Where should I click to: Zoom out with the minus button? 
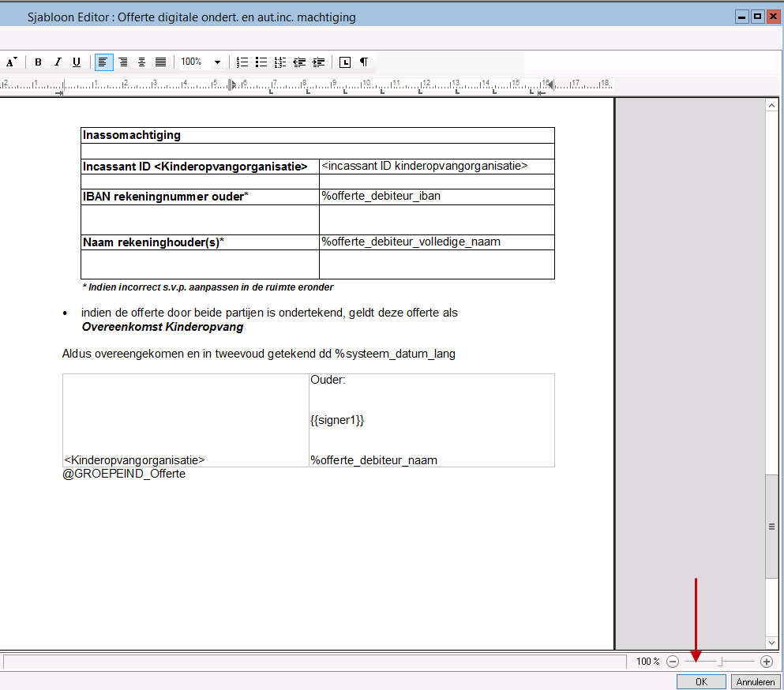(x=673, y=662)
